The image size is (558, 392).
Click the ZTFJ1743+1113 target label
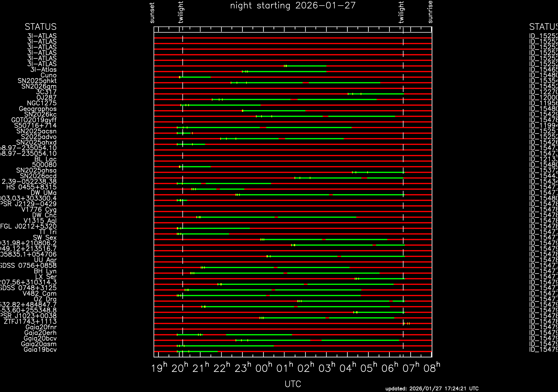point(30,322)
